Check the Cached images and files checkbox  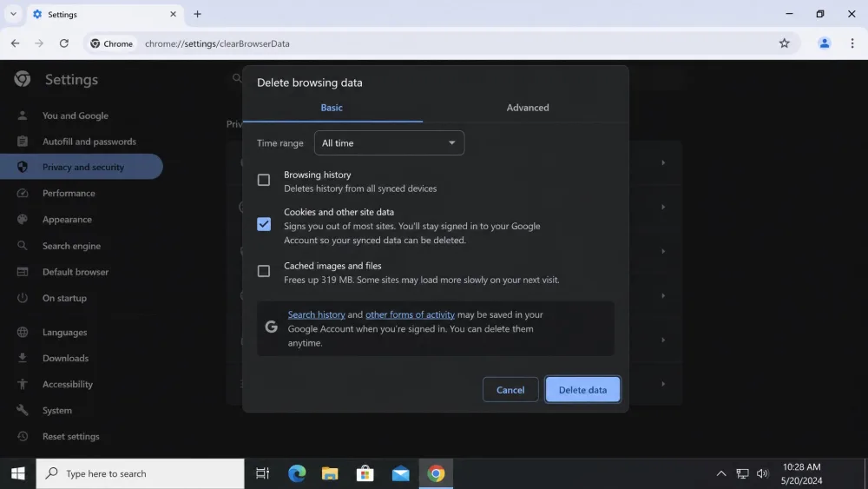(x=264, y=271)
